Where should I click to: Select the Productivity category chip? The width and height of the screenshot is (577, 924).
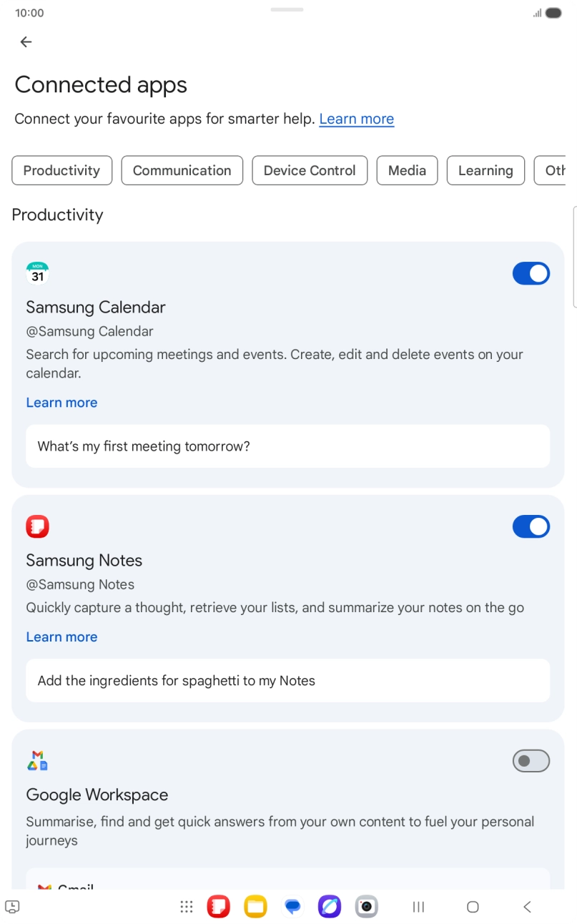point(61,170)
